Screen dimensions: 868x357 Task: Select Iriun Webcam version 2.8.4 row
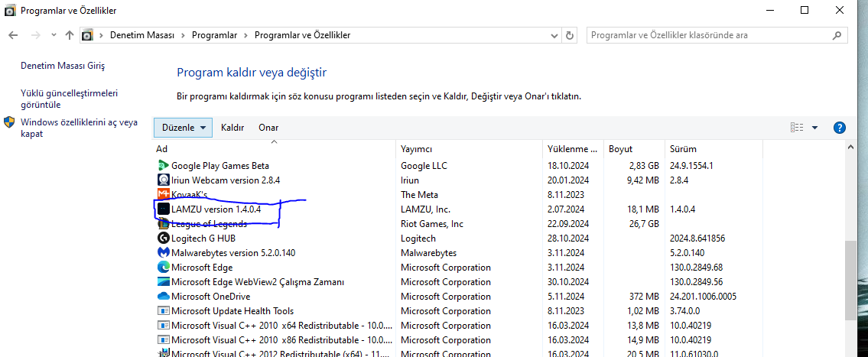pos(458,180)
